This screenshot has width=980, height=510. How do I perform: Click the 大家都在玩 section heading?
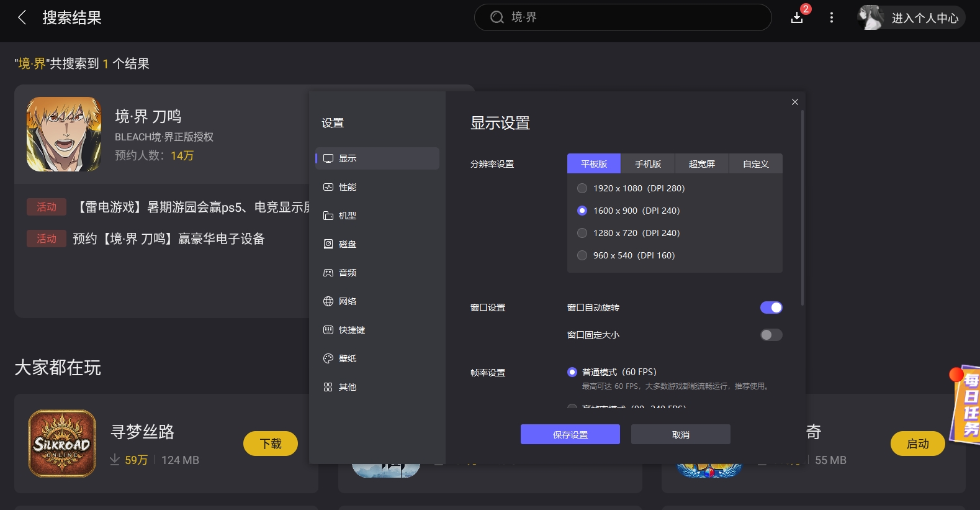[x=58, y=367]
